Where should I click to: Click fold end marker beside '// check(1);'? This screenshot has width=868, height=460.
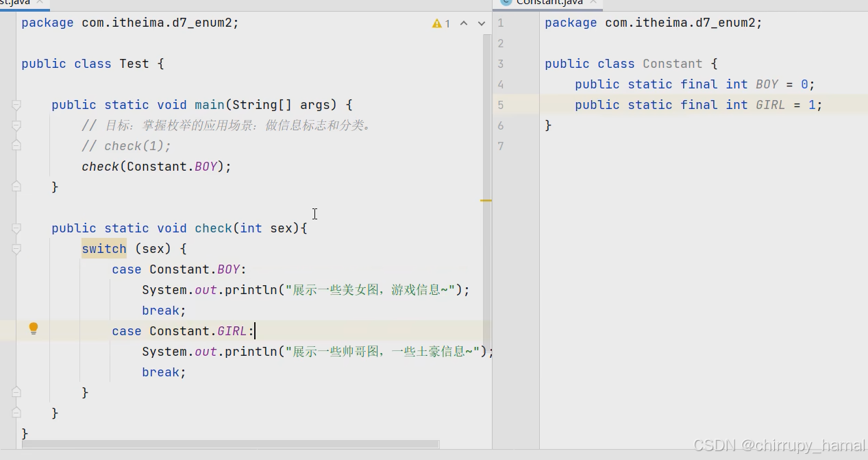(16, 145)
